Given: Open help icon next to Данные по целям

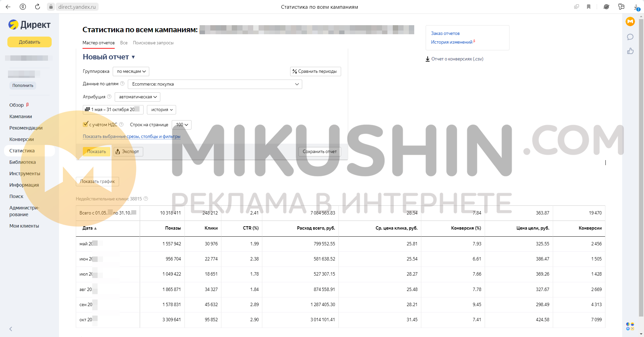Looking at the screenshot, I should point(122,84).
